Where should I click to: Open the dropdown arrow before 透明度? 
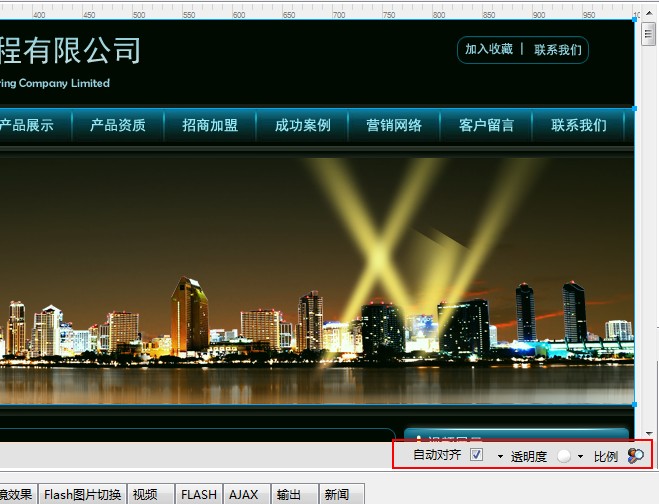[500, 456]
